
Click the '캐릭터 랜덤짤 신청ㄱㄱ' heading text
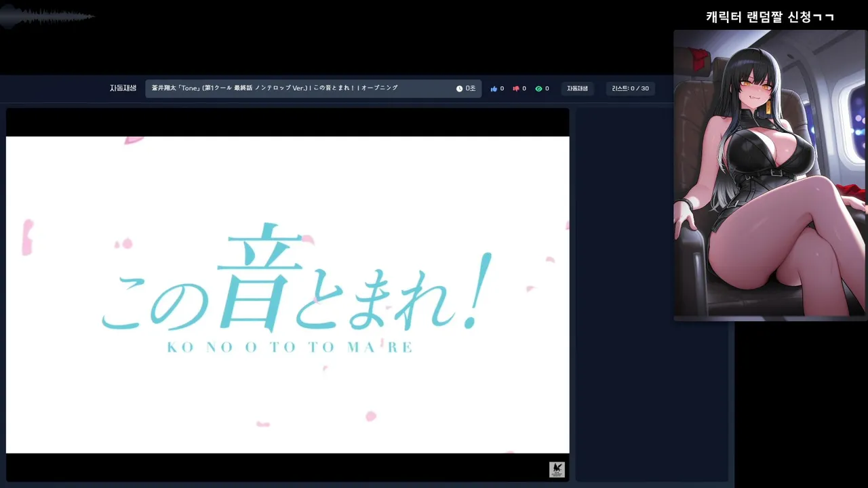click(x=770, y=17)
